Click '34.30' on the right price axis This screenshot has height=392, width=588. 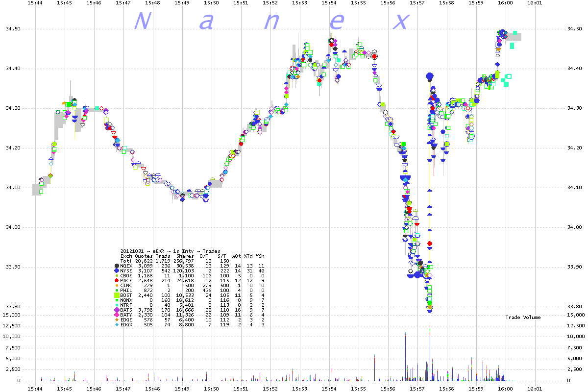(574, 109)
